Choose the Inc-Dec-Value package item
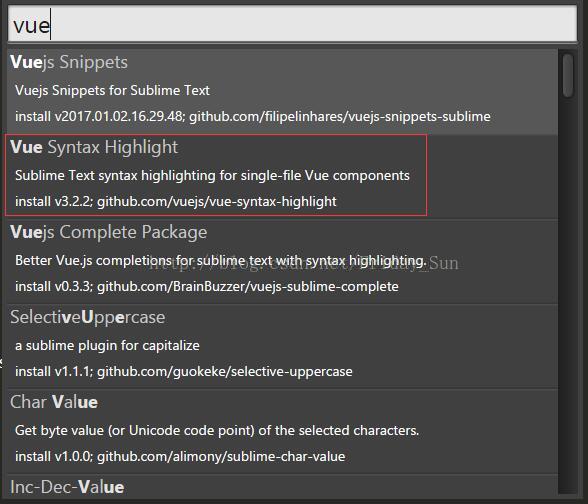 (282, 486)
